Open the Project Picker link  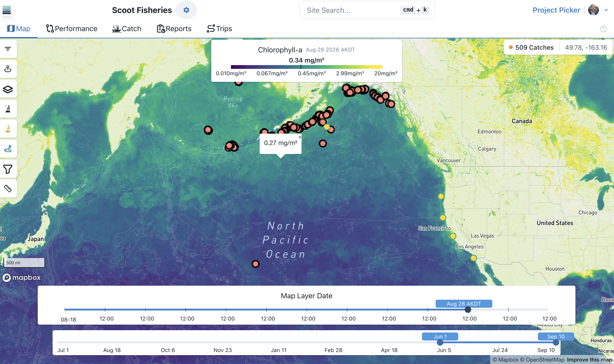click(556, 10)
